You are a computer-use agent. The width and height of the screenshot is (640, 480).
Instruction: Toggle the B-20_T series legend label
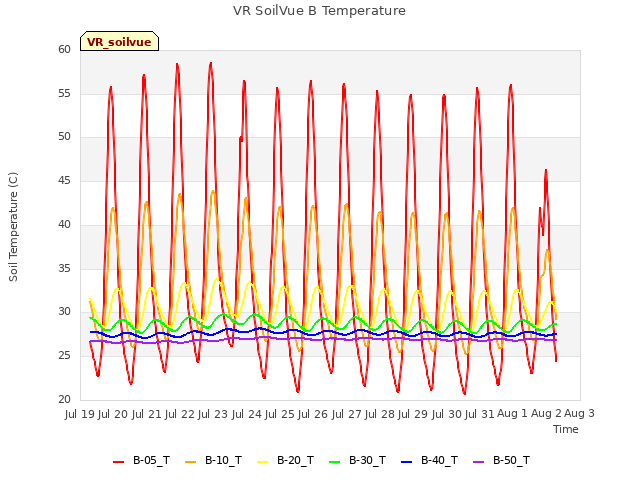(295, 461)
